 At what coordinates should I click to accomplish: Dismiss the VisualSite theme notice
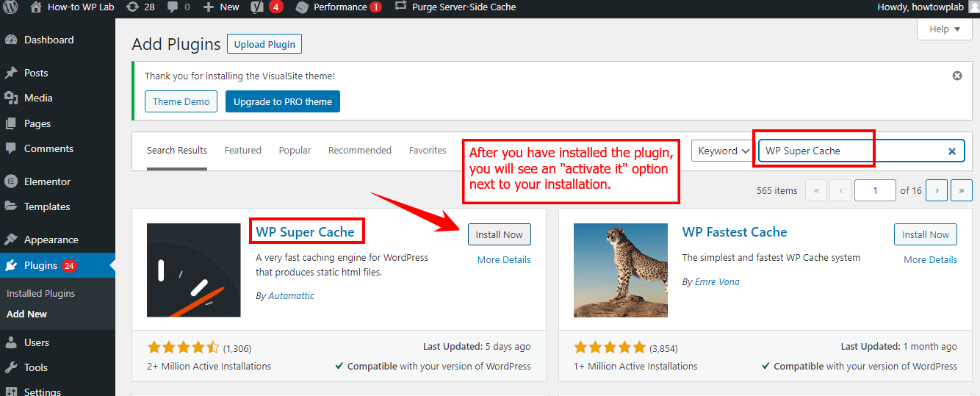[957, 76]
